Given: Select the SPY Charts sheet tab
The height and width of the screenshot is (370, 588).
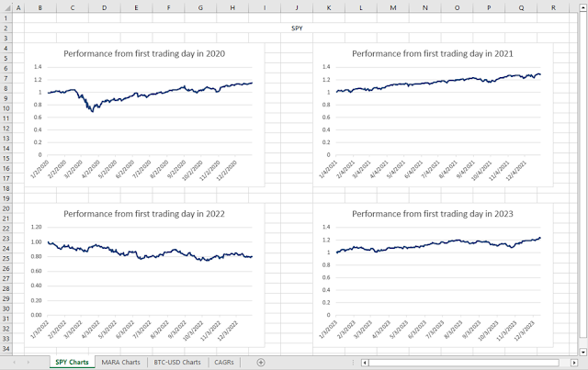Looking at the screenshot, I should tap(72, 362).
